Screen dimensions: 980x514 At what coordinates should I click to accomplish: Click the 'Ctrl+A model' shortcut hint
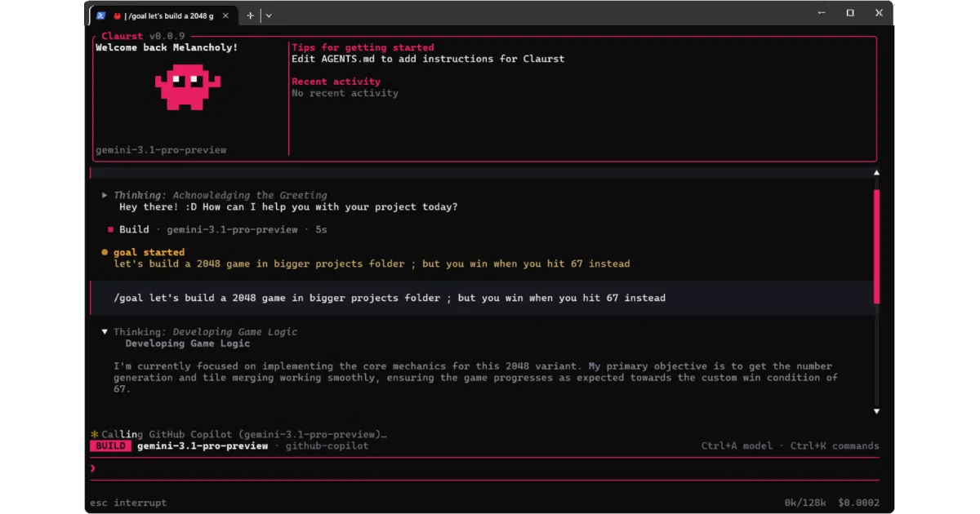coord(737,446)
